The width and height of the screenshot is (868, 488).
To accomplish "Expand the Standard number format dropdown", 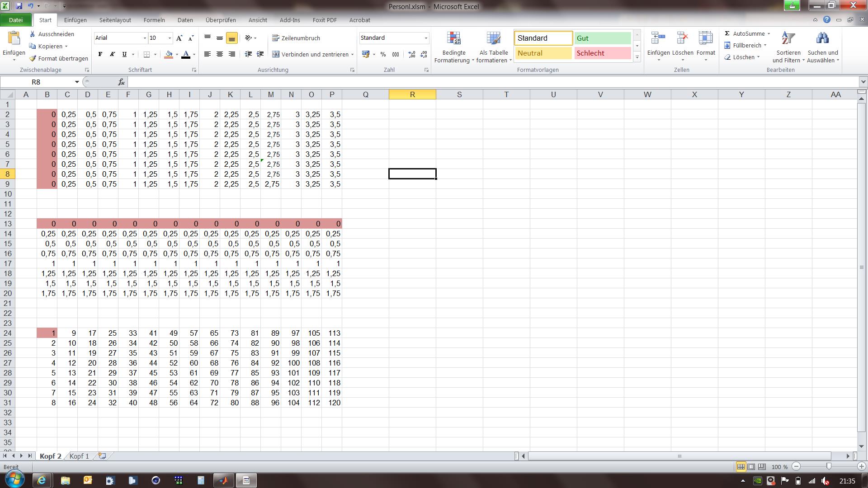I will [425, 38].
